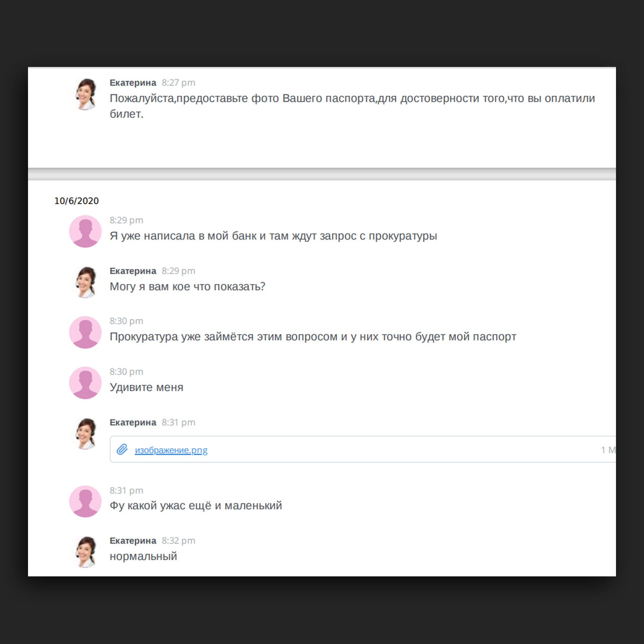
Task: Open the изображение.png attachment link
Action: click(171, 450)
